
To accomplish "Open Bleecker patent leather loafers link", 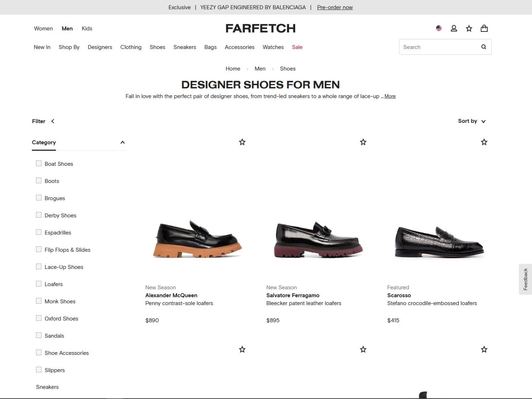I will [x=303, y=303].
